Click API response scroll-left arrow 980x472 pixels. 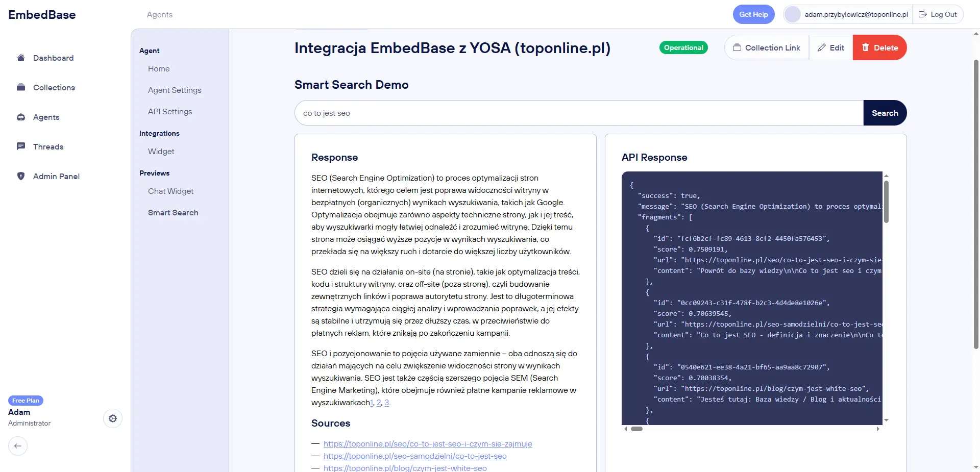[x=626, y=429]
